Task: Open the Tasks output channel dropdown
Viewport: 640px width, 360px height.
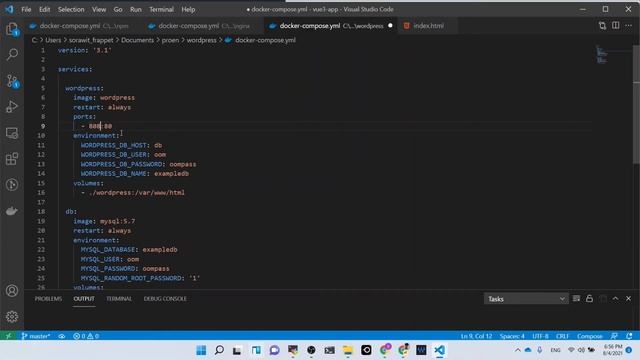Action: pyautogui.click(x=526, y=299)
